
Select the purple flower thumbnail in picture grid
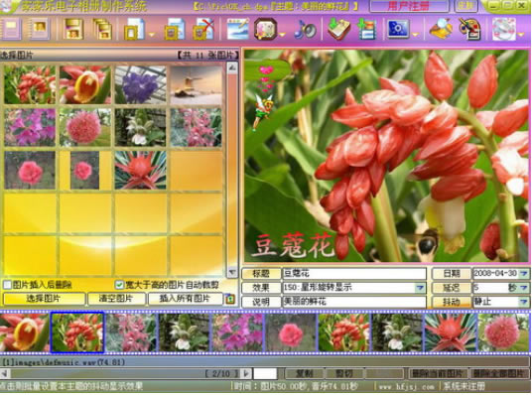141,85
